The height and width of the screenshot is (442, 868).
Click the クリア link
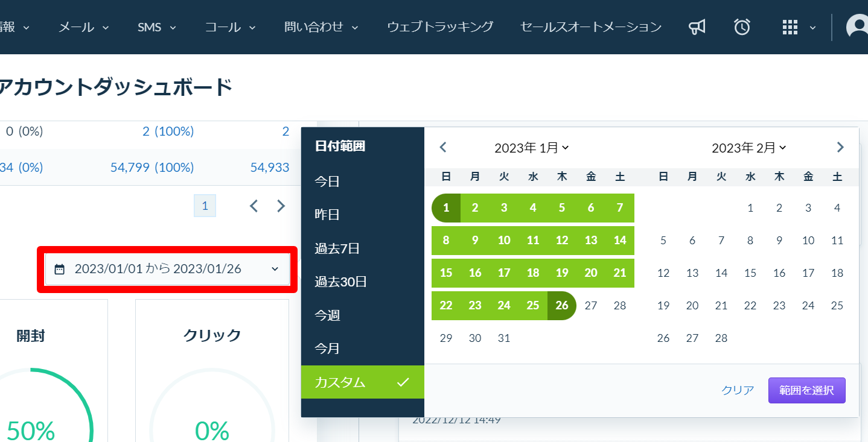[x=738, y=390]
